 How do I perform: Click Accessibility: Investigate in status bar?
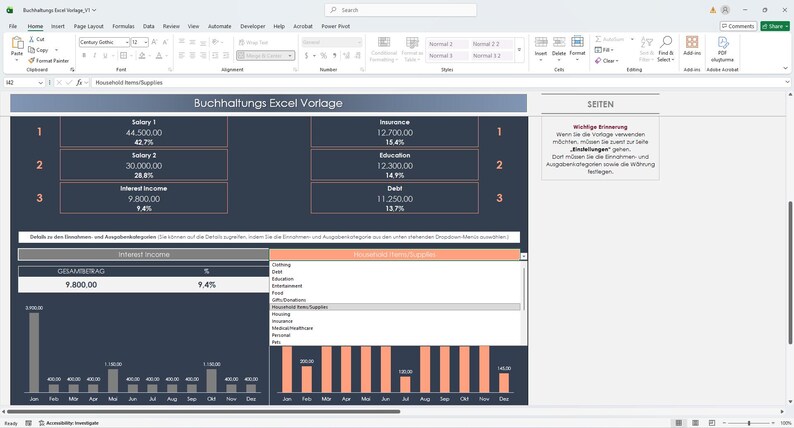pyautogui.click(x=69, y=423)
